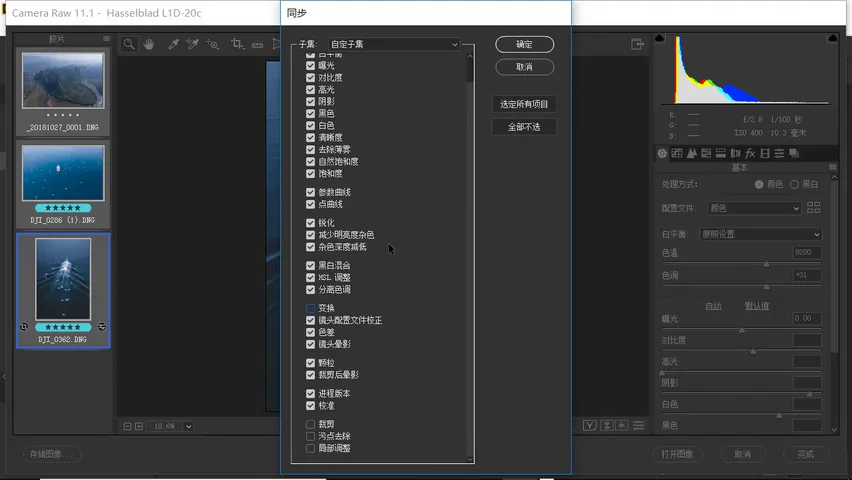Click the 确定 button
The height and width of the screenshot is (480, 852).
pyautogui.click(x=524, y=45)
